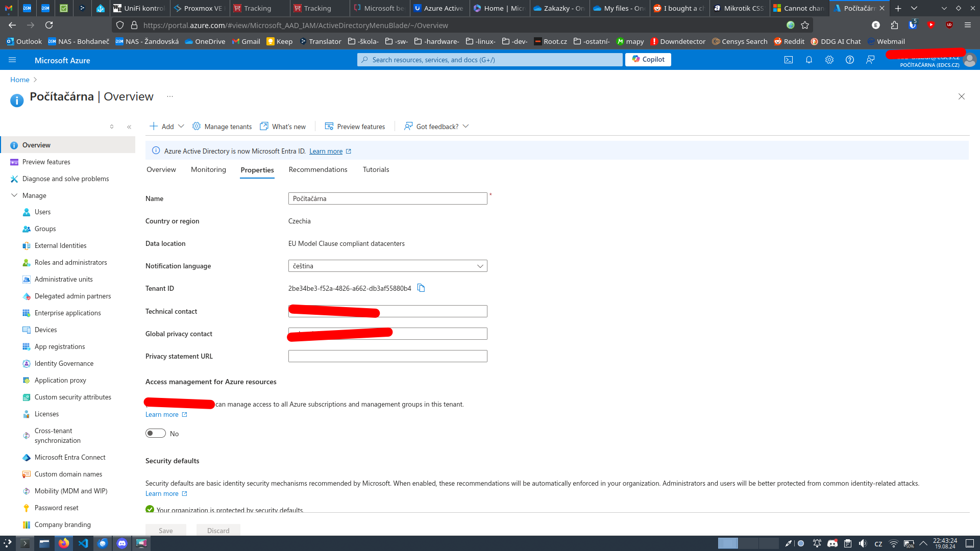
Task: Open the notifications bell
Action: point(809,60)
